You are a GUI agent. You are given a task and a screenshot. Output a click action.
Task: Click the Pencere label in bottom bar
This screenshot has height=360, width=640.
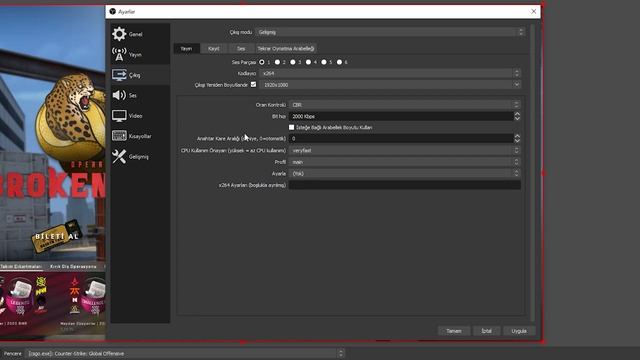tap(13, 353)
